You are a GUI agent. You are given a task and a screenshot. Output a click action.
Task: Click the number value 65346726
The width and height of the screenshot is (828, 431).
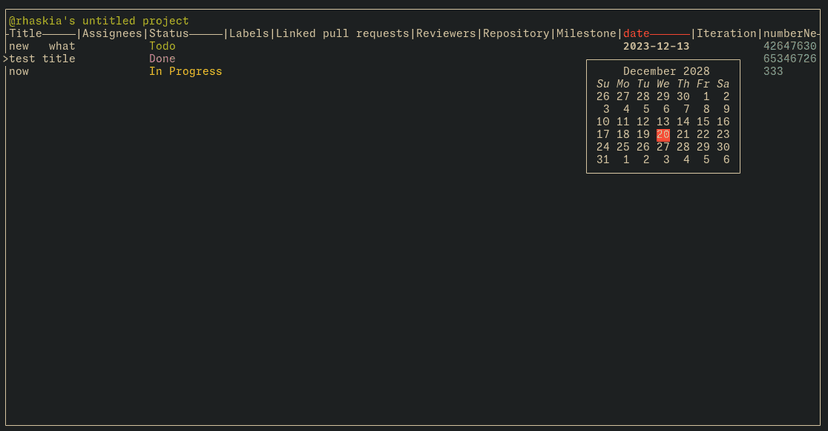789,59
